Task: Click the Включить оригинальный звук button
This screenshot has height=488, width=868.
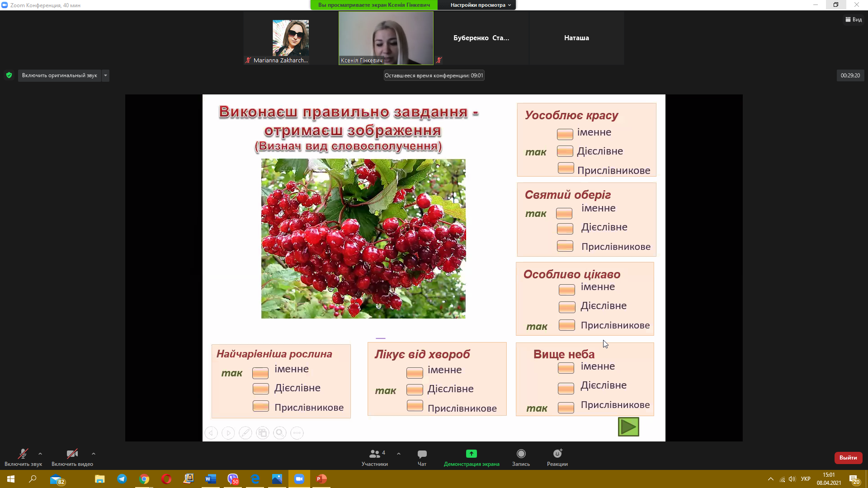Action: pyautogui.click(x=59, y=75)
